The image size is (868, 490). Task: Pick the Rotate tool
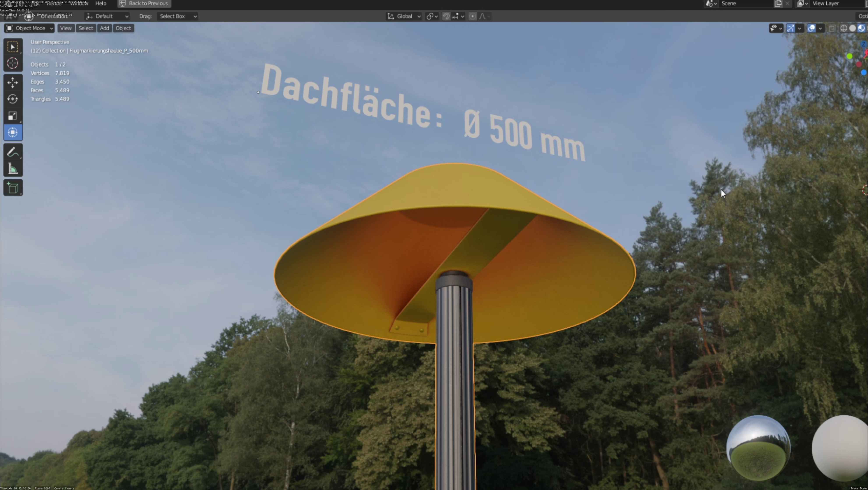(x=13, y=99)
